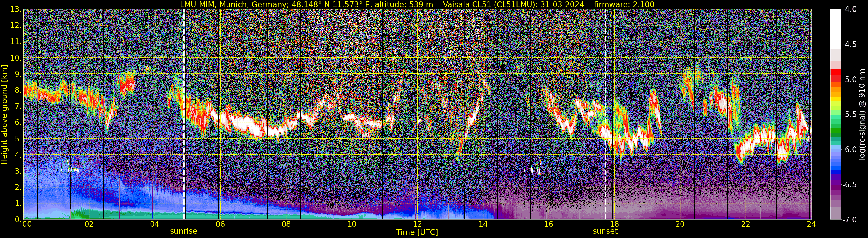The height and width of the screenshot is (238, 868).
Task: Click the 'Time [UTC]' axis title
Action: click(x=417, y=232)
